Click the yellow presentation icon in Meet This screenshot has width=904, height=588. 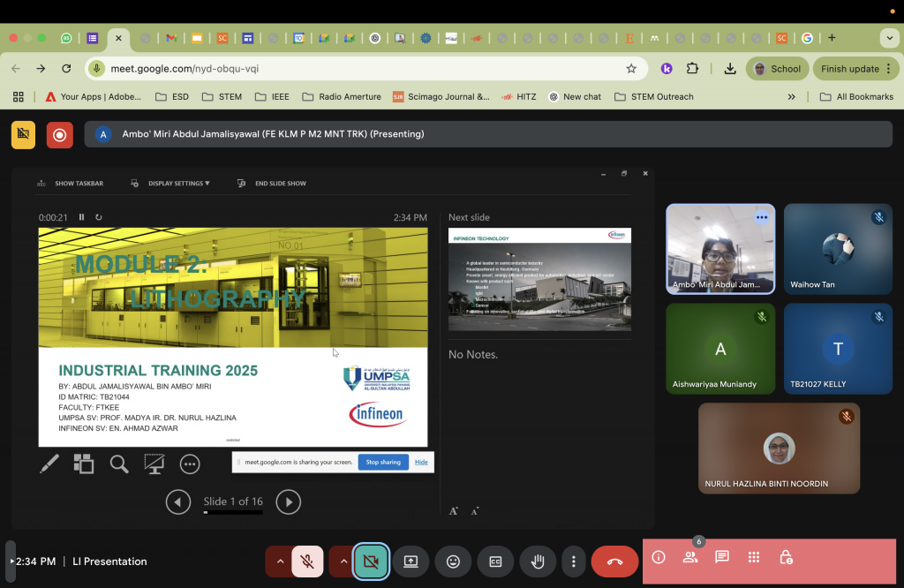[23, 135]
